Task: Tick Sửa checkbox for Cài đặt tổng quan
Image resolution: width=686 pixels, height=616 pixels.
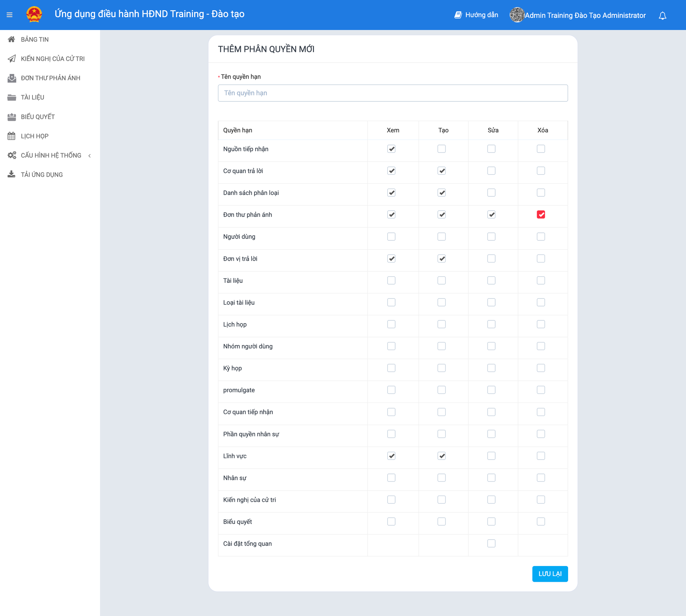Action: tap(491, 544)
